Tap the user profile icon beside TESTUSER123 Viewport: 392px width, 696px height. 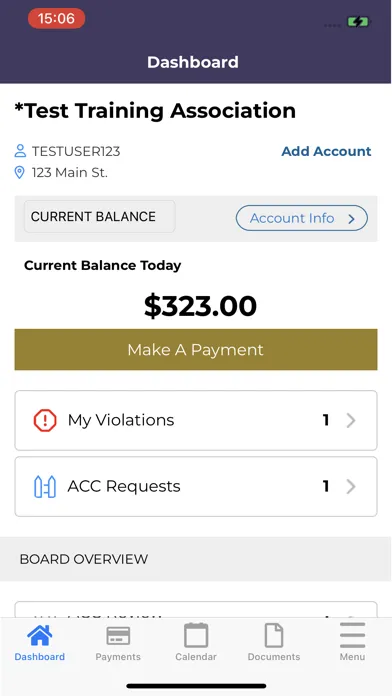click(x=20, y=151)
